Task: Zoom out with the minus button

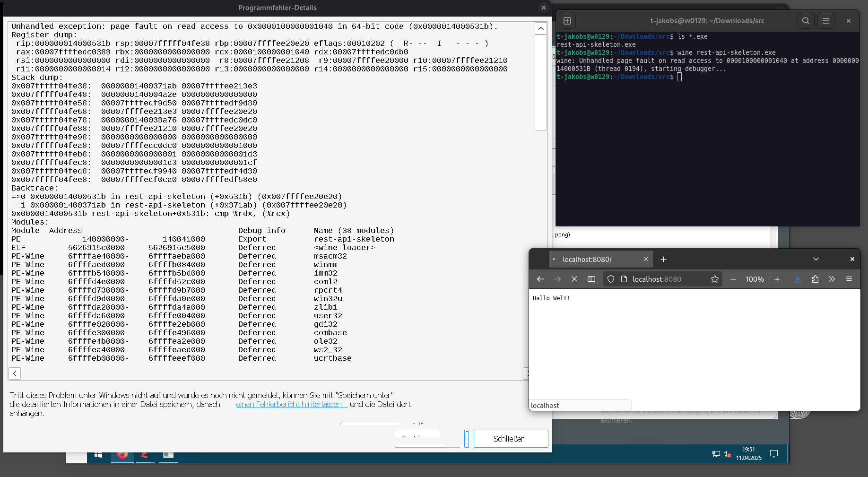Action: pos(733,279)
